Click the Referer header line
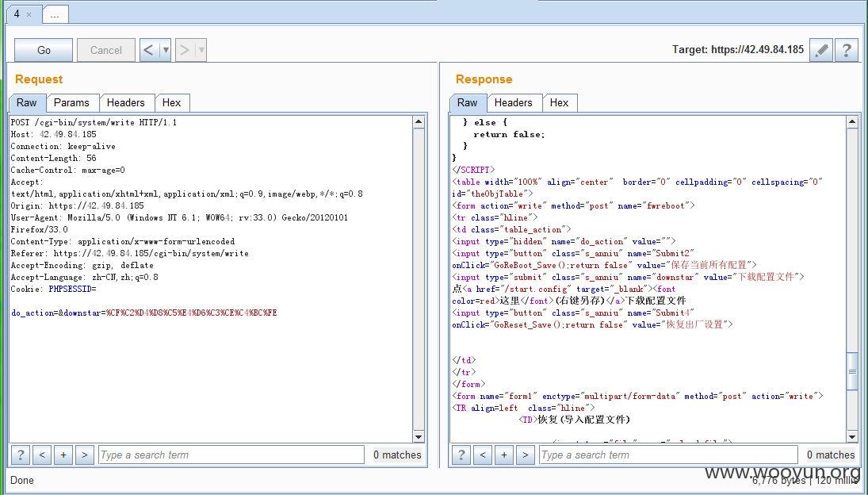 click(x=129, y=254)
